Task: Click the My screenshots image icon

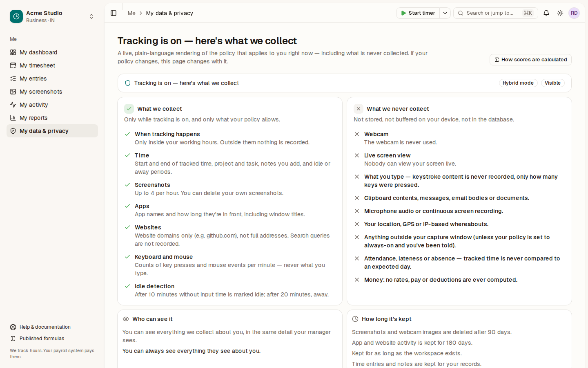Action: pyautogui.click(x=13, y=92)
